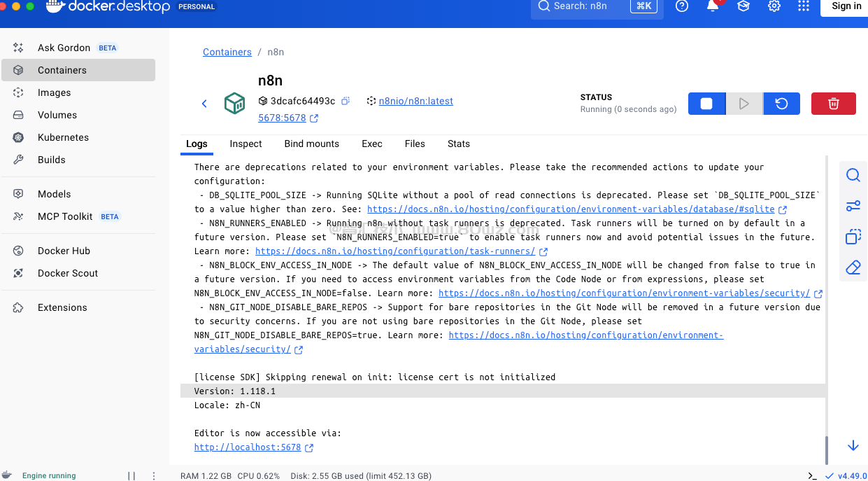Open the engine options menu
868x481 pixels.
pyautogui.click(x=154, y=475)
